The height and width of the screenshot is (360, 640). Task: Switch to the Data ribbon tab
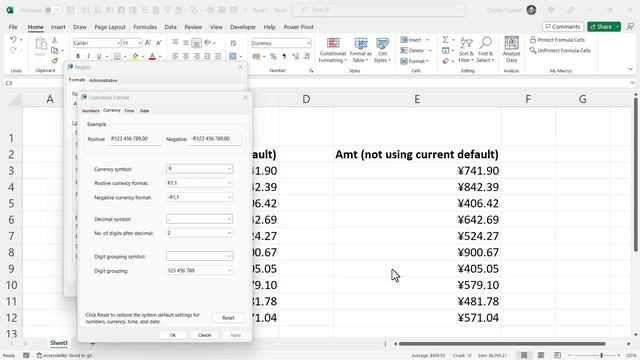[171, 27]
